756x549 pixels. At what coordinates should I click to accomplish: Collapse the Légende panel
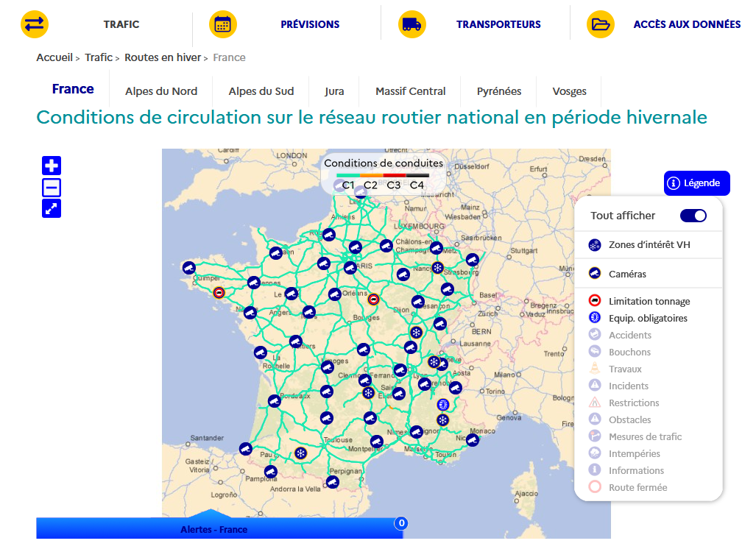696,183
